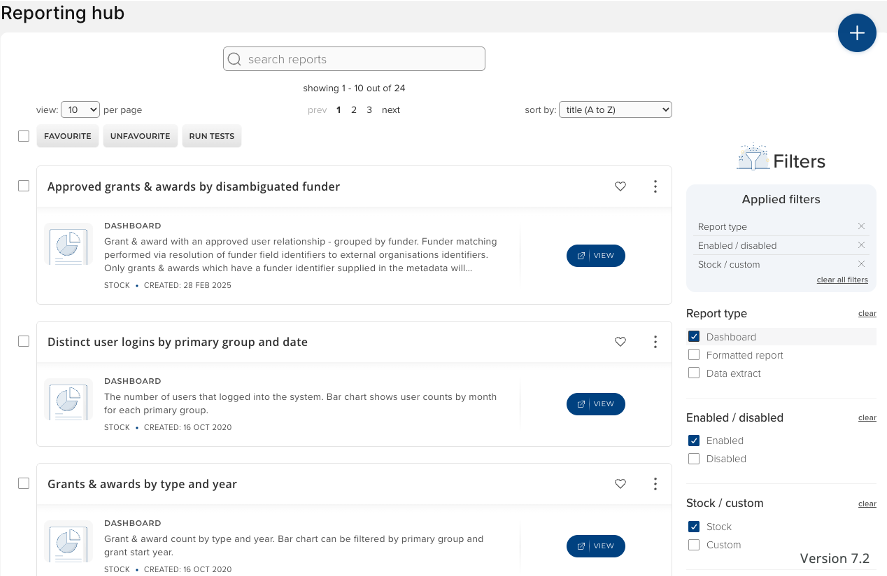Expand the sort by title dropdown
887x576 pixels.
[x=615, y=110]
